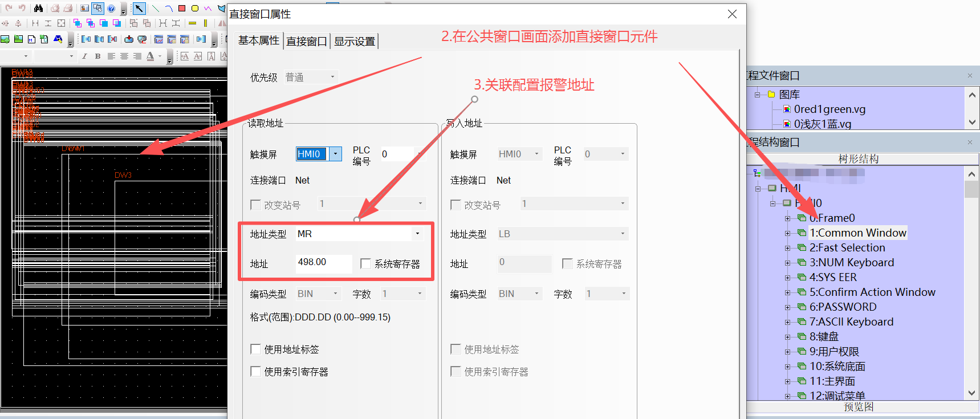The height and width of the screenshot is (419, 980).
Task: Select the arrow pointer tool
Action: point(139,8)
